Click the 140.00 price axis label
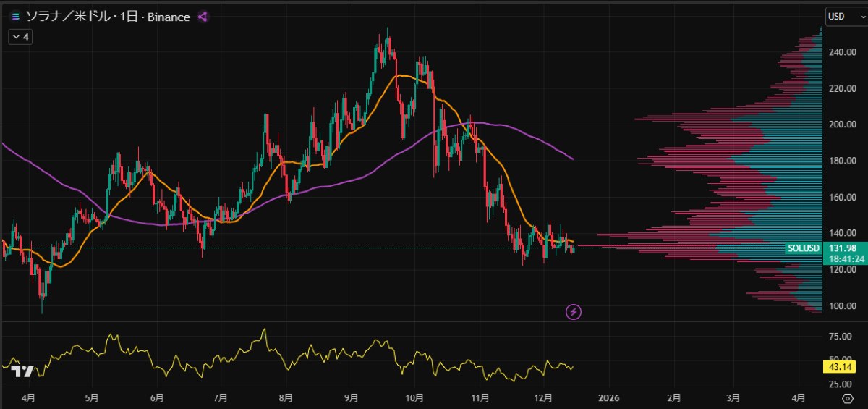This screenshot has width=868, height=409. click(x=843, y=233)
